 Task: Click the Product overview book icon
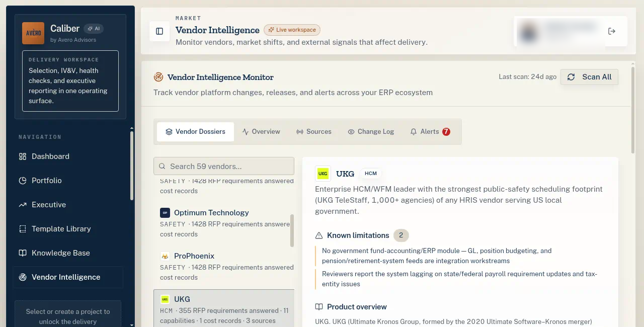[319, 307]
